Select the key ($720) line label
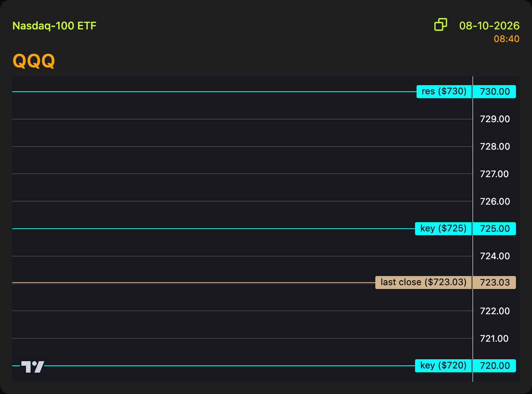 [x=443, y=366]
